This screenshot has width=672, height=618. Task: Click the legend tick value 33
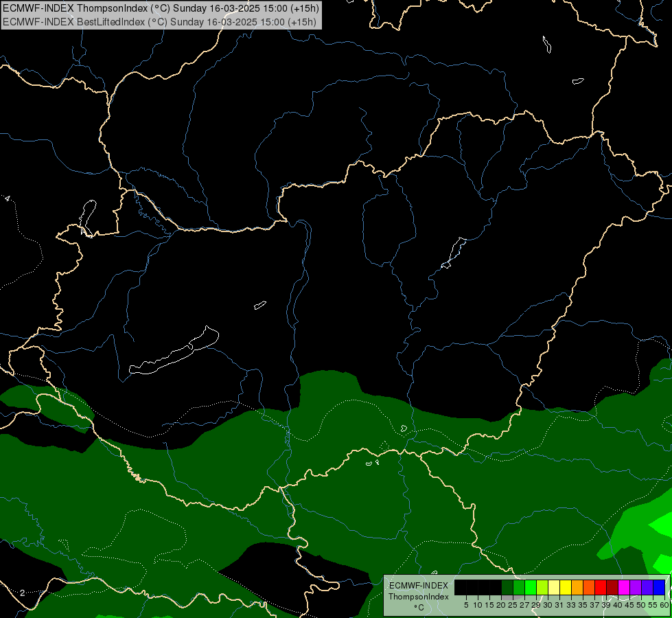(x=571, y=605)
